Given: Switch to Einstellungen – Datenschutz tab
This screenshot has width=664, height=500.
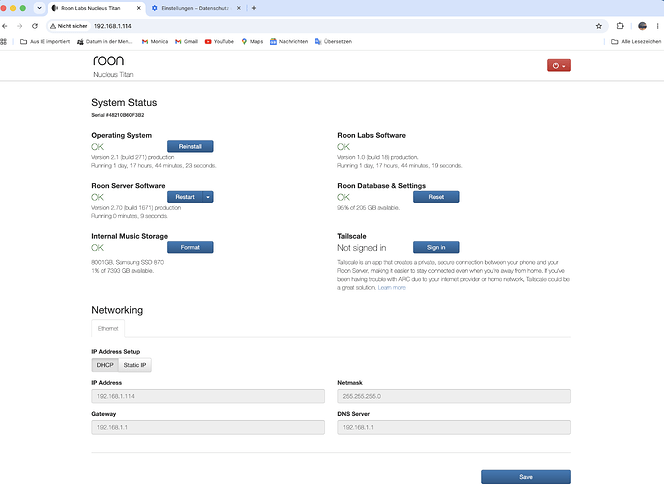Looking at the screenshot, I should [195, 8].
